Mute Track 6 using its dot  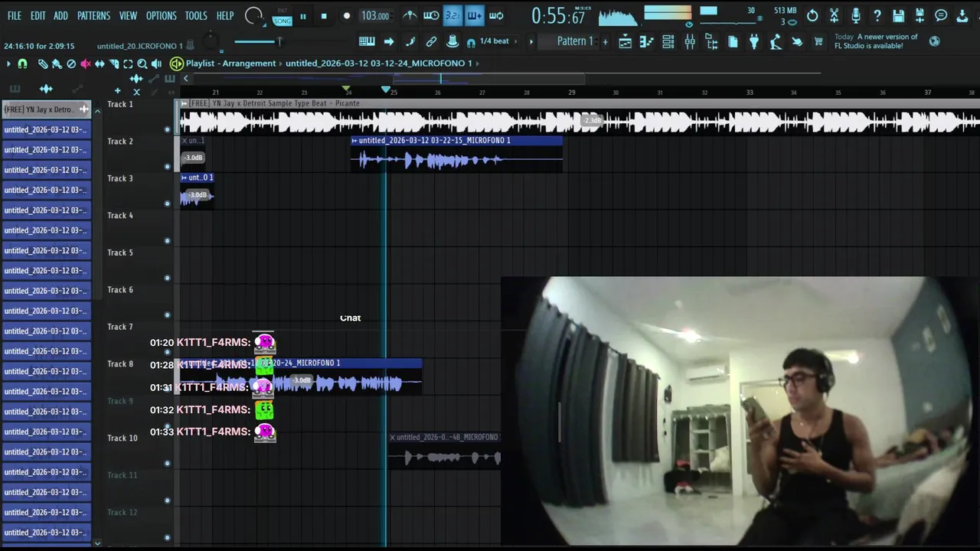(x=167, y=315)
